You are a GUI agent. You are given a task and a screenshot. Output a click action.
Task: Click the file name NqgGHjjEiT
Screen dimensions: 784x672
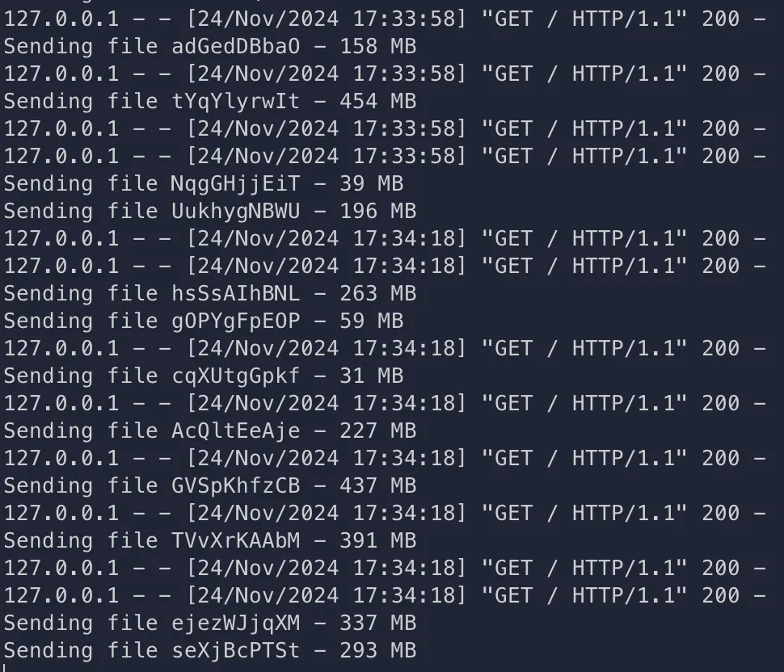[230, 183]
